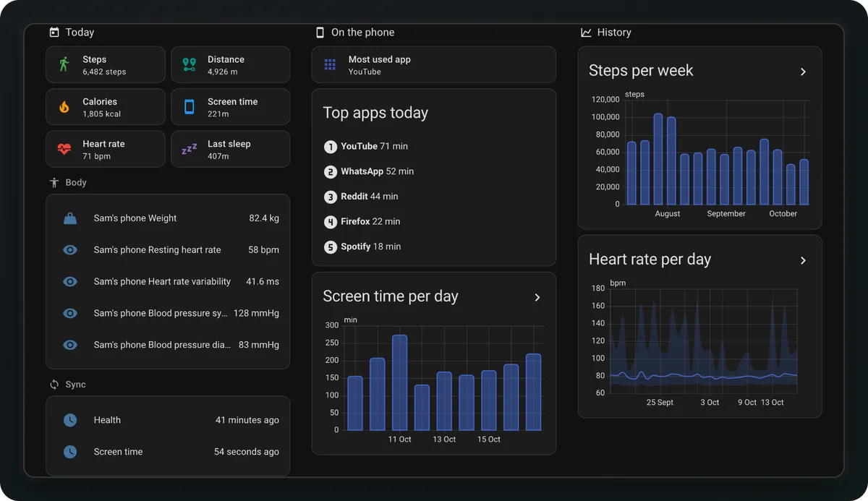Click the 25 Sept label on Heart rate chart
This screenshot has height=501, width=868.
[660, 403]
